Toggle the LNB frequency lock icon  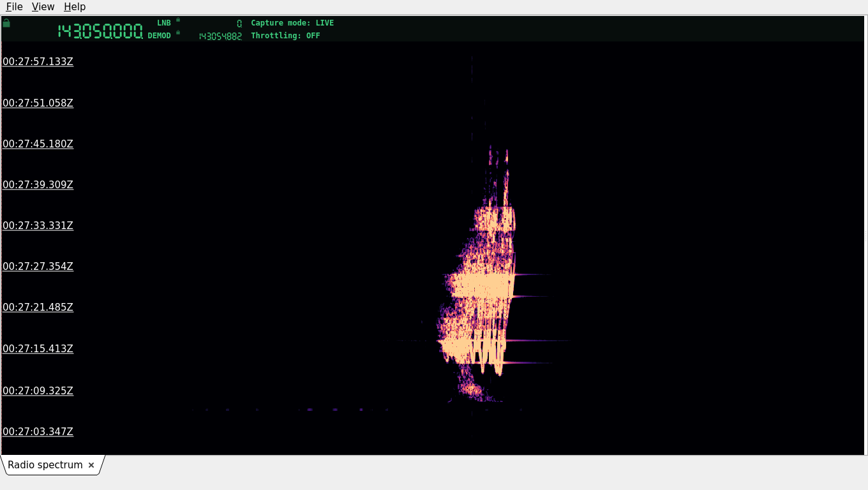pos(178,20)
